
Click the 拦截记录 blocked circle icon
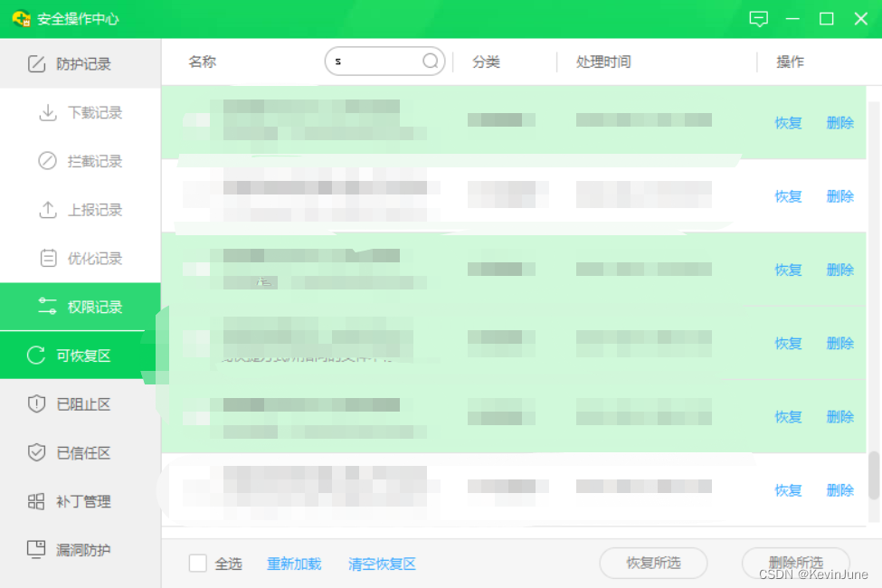(x=48, y=161)
